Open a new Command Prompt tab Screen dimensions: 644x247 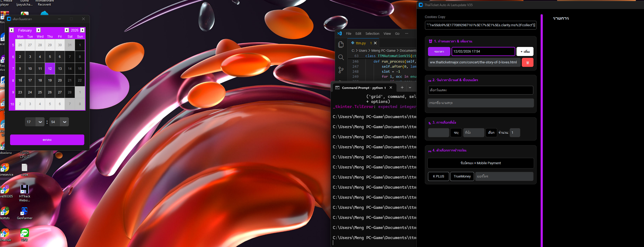402,88
